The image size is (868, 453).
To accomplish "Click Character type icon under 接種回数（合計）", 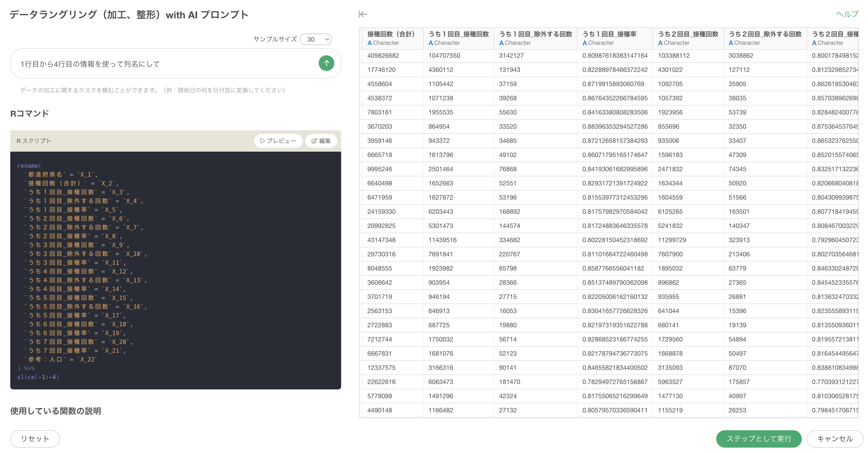I will 370,43.
